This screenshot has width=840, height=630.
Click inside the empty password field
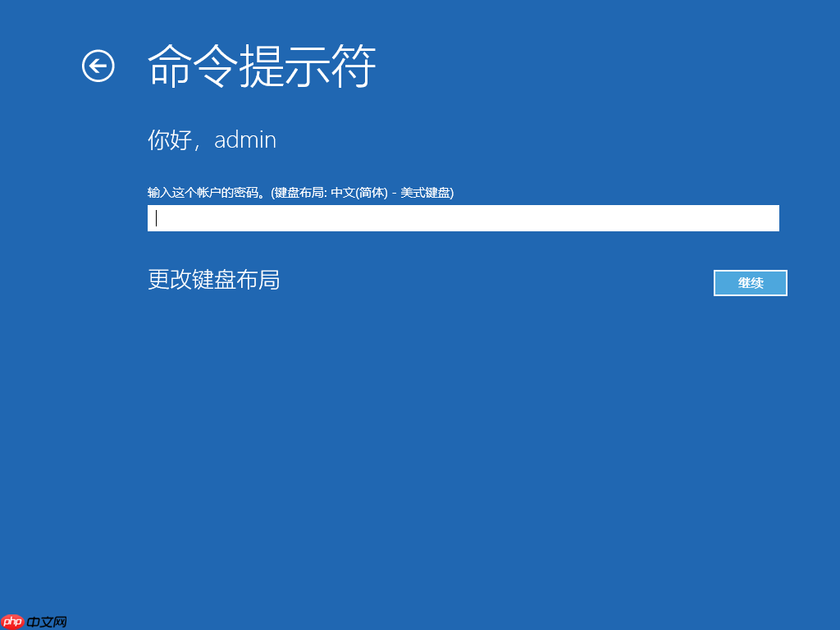coord(462,218)
